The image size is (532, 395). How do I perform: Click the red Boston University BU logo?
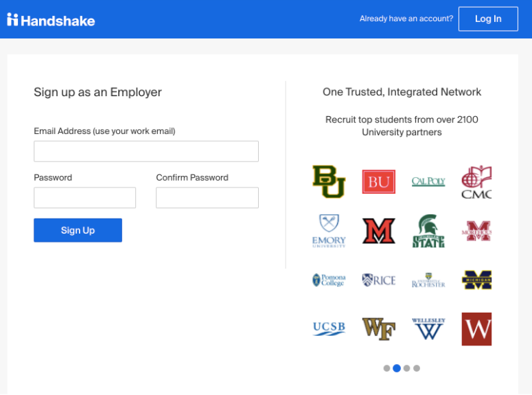(379, 182)
